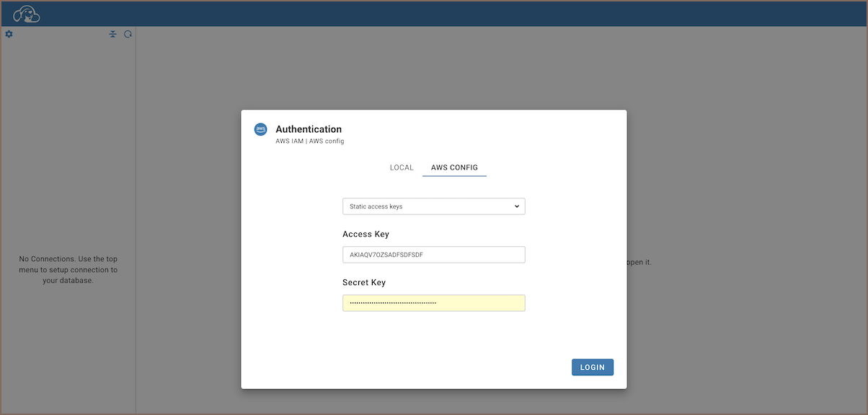Click the No Connections message
Viewport: 868px width, 415px height.
[68, 269]
